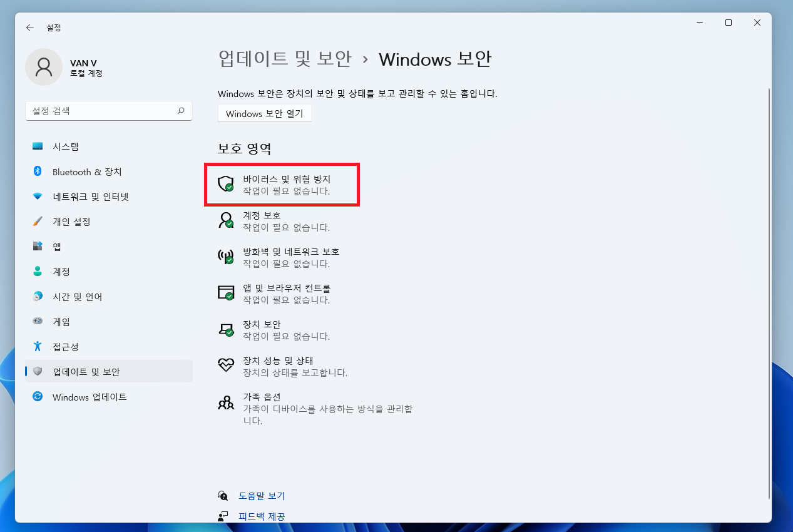Open 앱 및 브라우저 컨트롤
Image resolution: width=793 pixels, height=532 pixels.
[x=275, y=294]
